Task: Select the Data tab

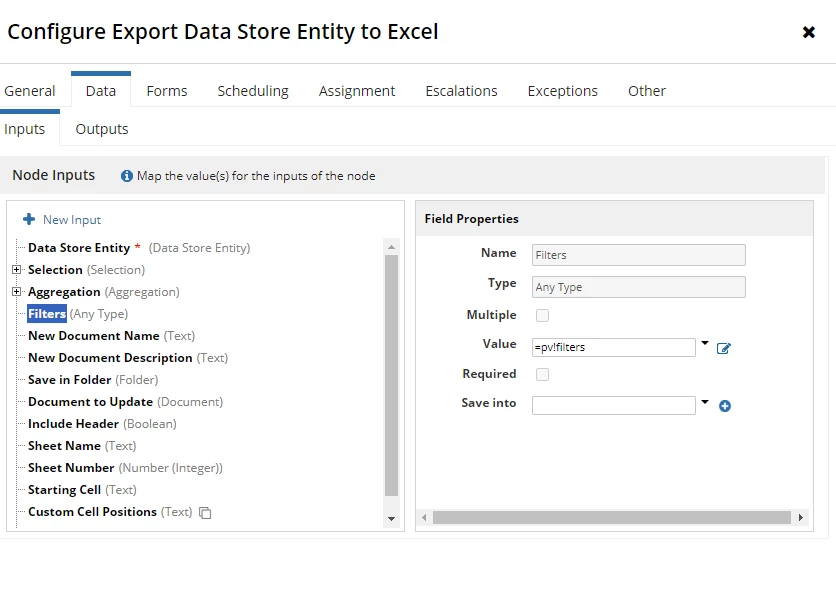Action: coord(101,91)
